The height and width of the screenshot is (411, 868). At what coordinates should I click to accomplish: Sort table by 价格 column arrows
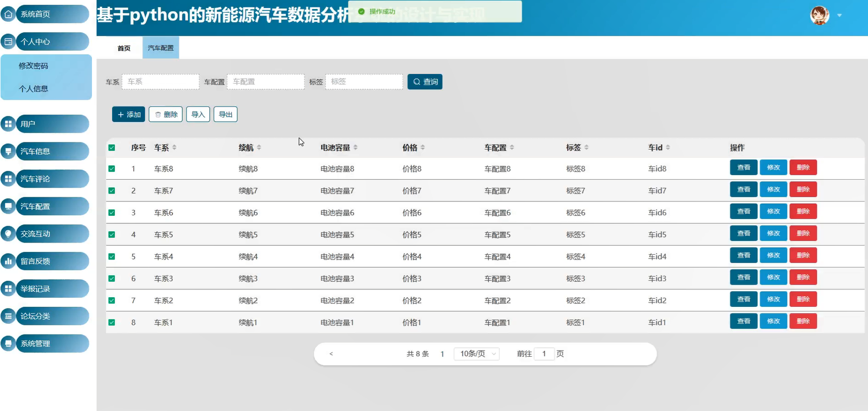click(422, 148)
